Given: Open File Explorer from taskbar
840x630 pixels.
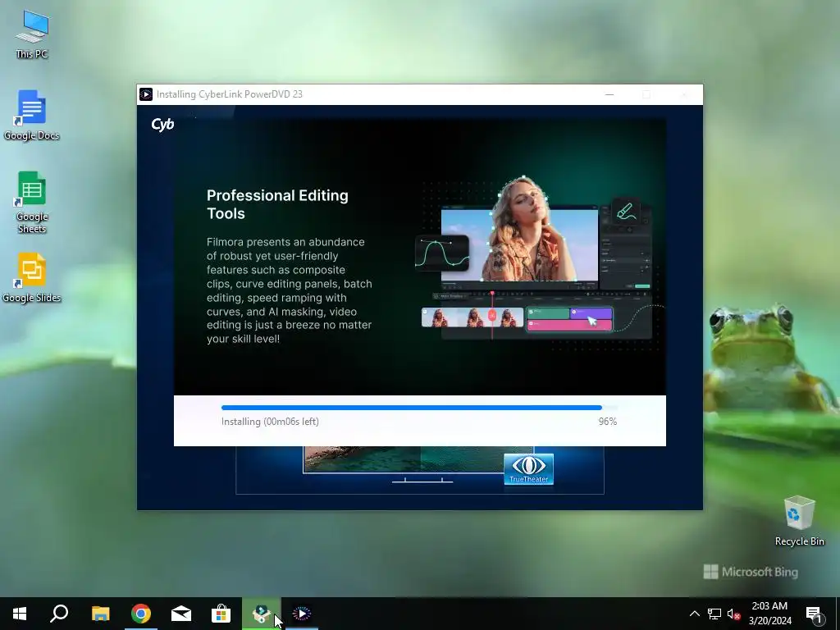Looking at the screenshot, I should [x=100, y=614].
